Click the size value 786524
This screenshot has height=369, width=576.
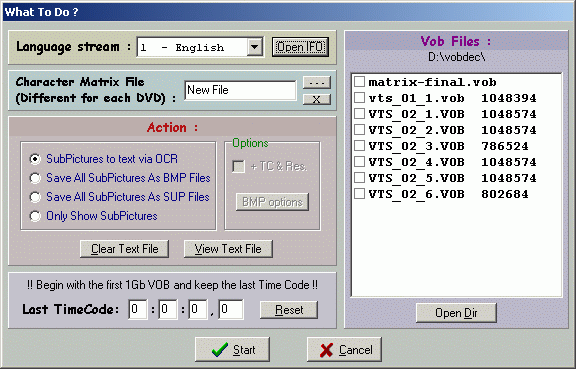coord(505,146)
